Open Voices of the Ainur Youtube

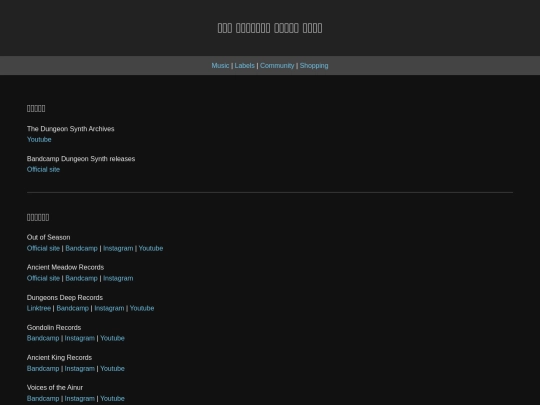tap(112, 398)
